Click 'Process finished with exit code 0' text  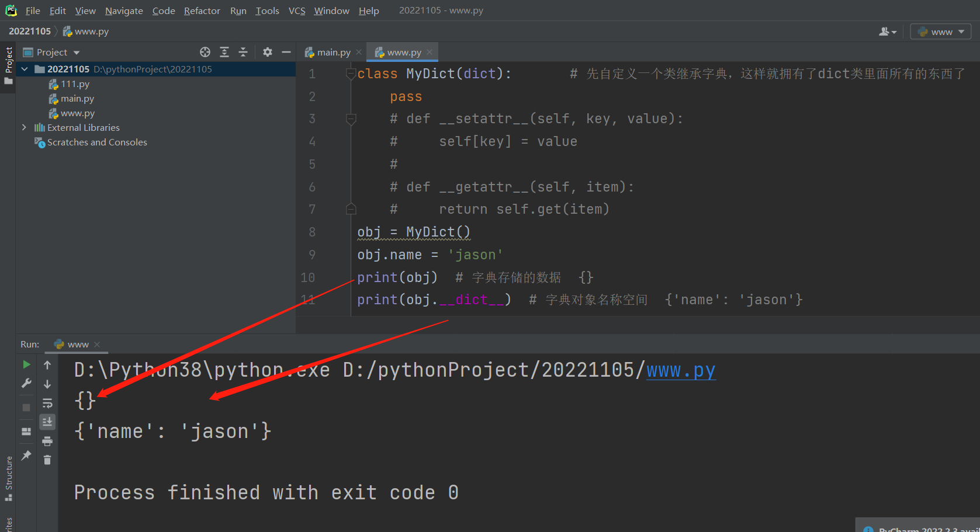(x=266, y=493)
